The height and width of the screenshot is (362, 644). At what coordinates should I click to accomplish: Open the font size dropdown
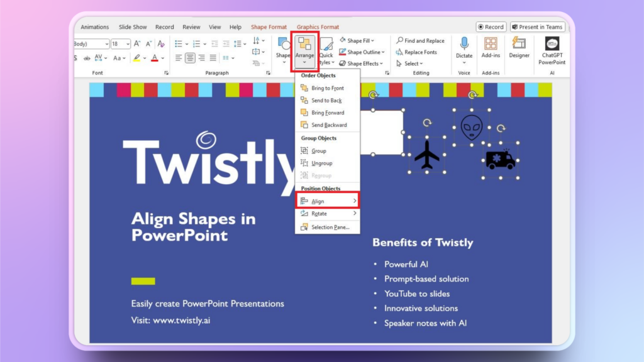tap(128, 44)
